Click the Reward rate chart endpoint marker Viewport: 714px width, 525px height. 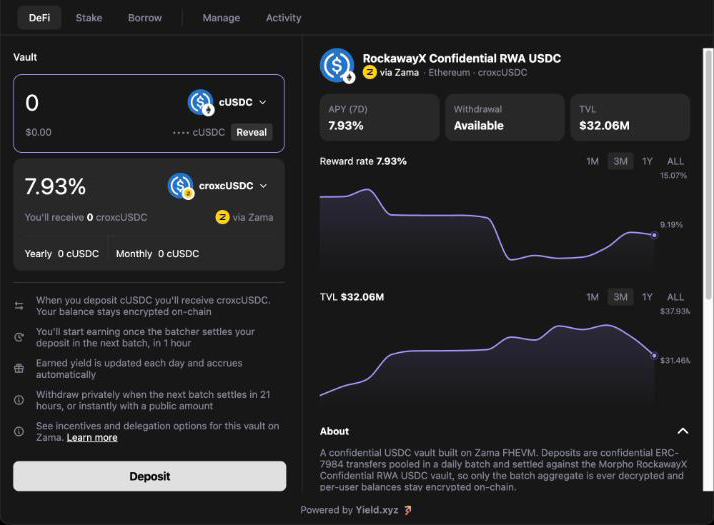654,235
